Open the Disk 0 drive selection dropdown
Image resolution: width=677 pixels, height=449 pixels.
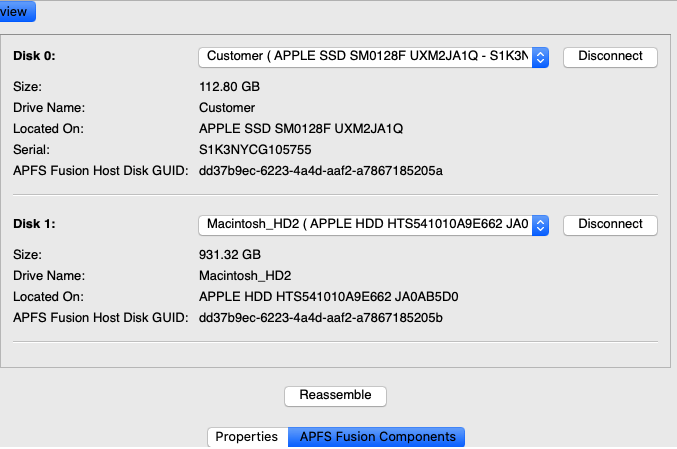click(373, 57)
